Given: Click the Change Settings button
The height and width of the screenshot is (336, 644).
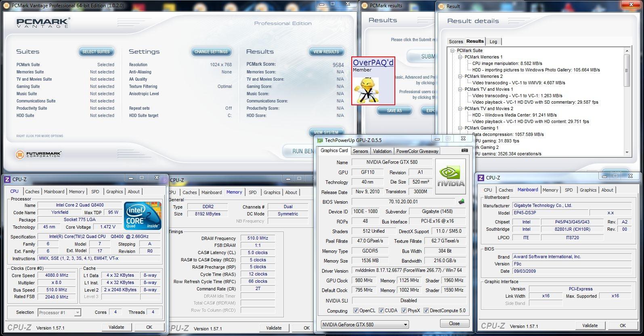Looking at the screenshot, I should 211,52.
